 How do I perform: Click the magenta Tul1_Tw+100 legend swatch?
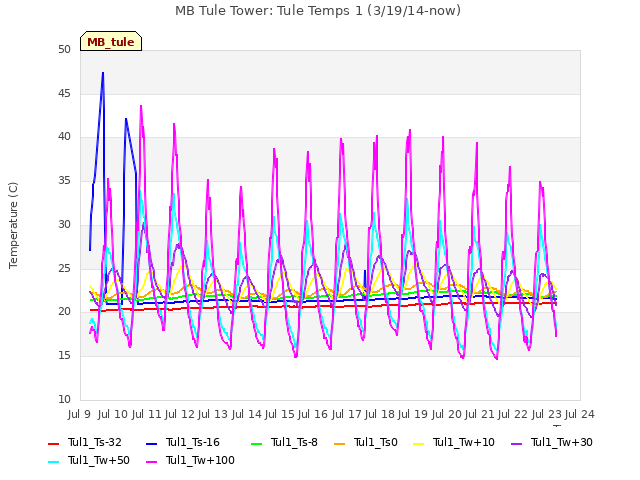click(x=151, y=461)
